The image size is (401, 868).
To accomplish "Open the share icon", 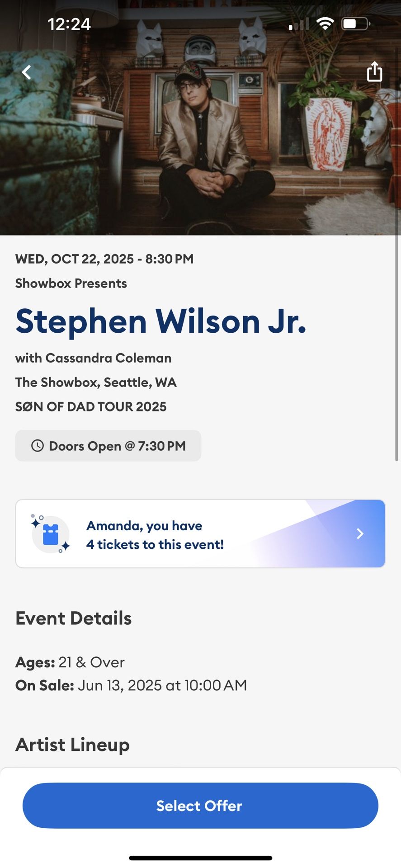I will pyautogui.click(x=374, y=72).
